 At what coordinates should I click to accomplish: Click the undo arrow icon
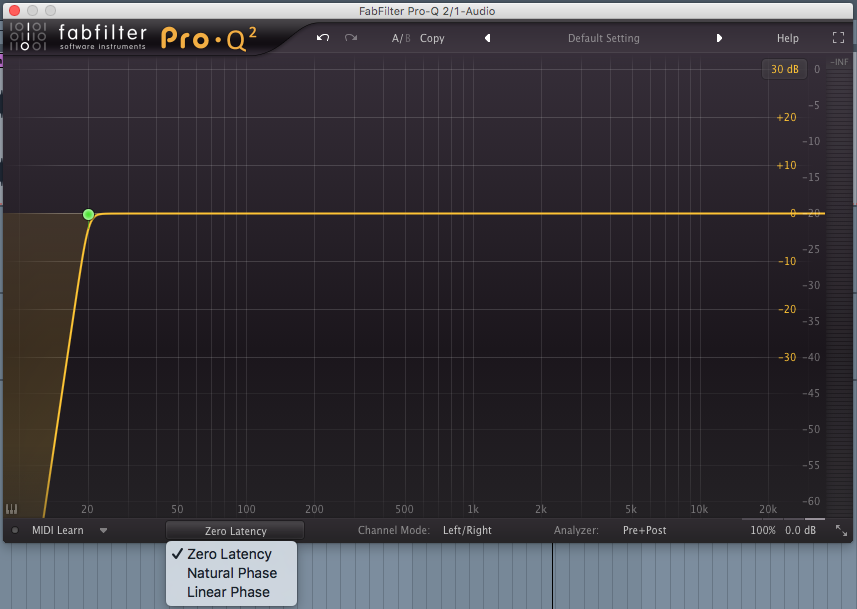[323, 38]
